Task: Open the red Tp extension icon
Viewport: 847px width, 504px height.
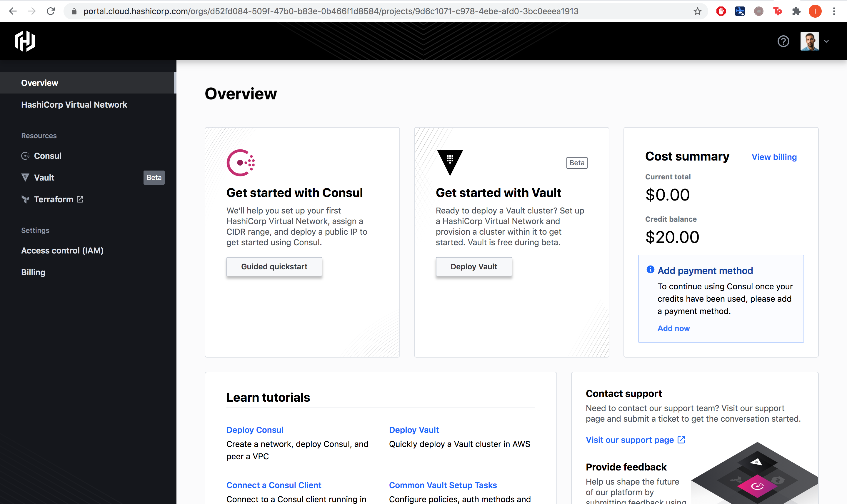Action: pyautogui.click(x=777, y=11)
